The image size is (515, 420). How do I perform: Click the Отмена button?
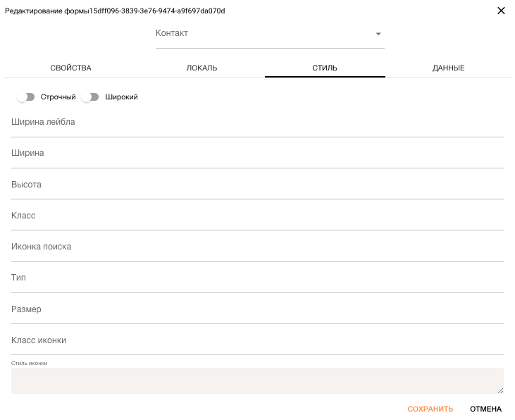click(485, 409)
